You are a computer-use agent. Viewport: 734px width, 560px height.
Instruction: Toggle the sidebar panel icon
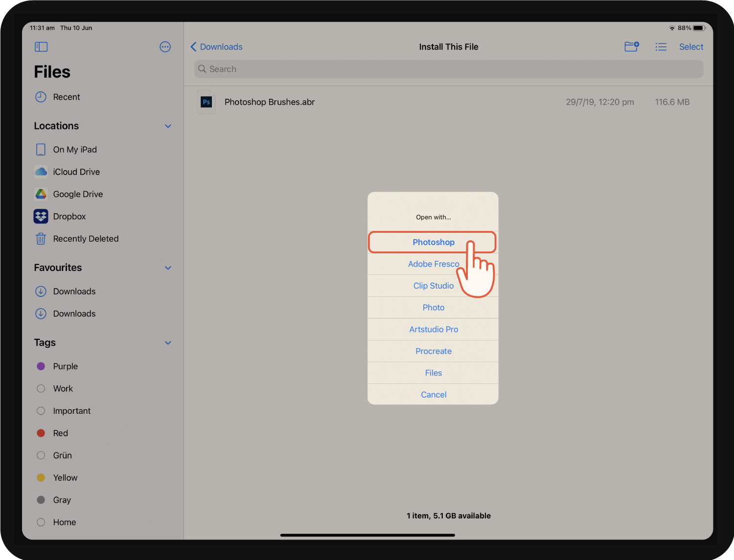[41, 47]
